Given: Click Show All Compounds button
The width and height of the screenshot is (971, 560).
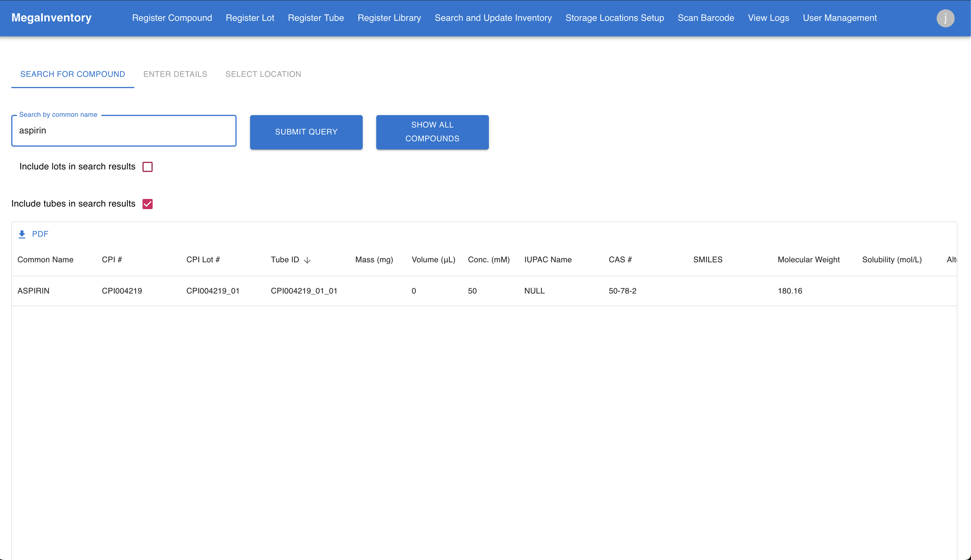Looking at the screenshot, I should click(432, 132).
